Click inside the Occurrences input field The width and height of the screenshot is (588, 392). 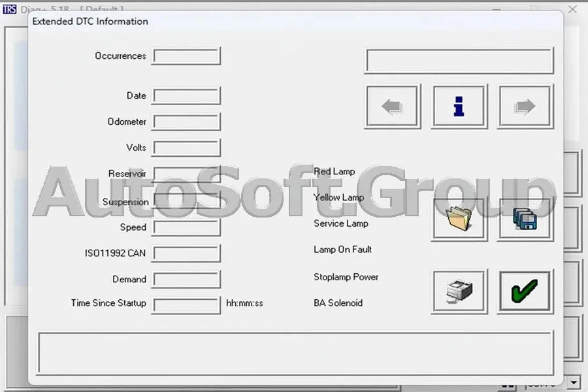[186, 56]
